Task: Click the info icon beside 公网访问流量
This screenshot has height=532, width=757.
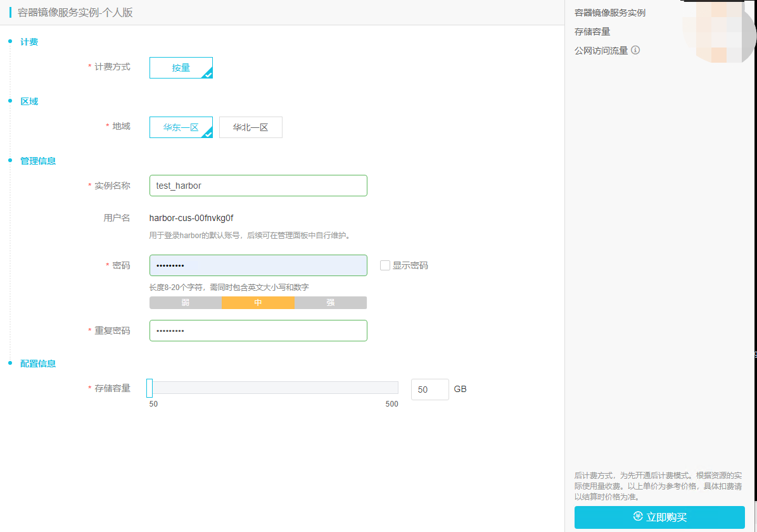Action: click(635, 50)
